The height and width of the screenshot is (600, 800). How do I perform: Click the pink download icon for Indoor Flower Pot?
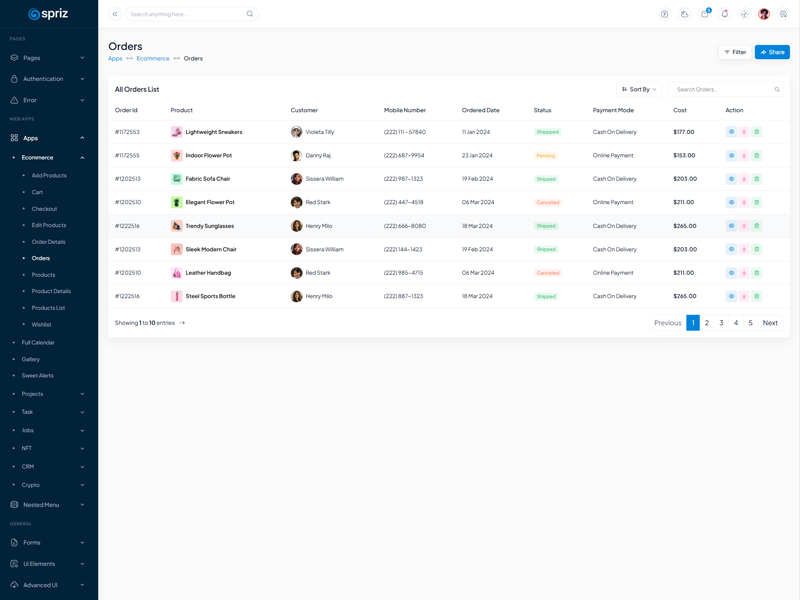point(744,156)
